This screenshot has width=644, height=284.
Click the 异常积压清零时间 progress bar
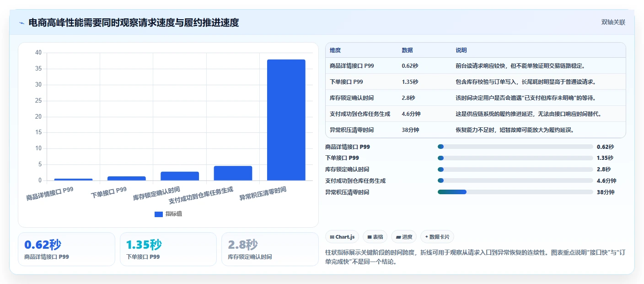(x=515, y=192)
